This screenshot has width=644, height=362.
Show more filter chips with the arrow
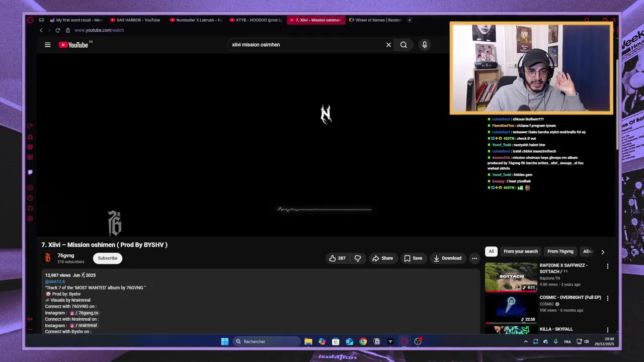point(603,252)
